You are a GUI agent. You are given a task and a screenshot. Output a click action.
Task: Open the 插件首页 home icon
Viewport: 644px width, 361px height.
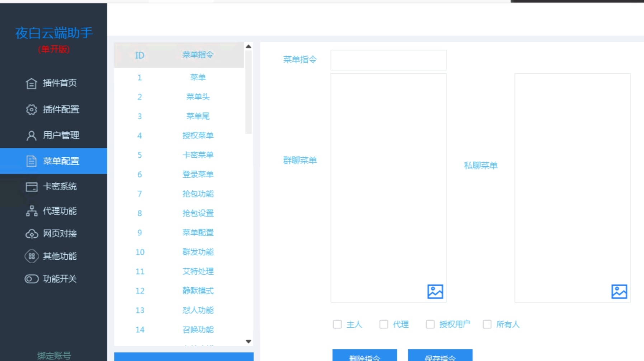tap(32, 84)
